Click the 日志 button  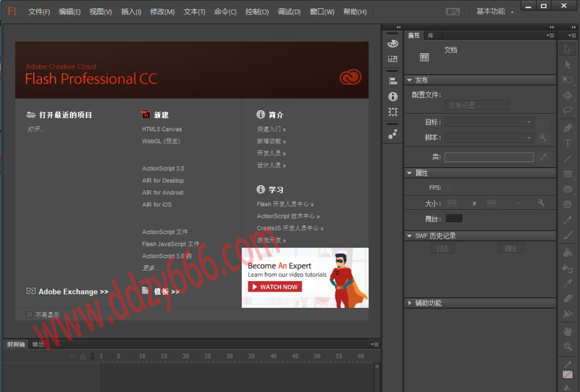[x=443, y=248]
